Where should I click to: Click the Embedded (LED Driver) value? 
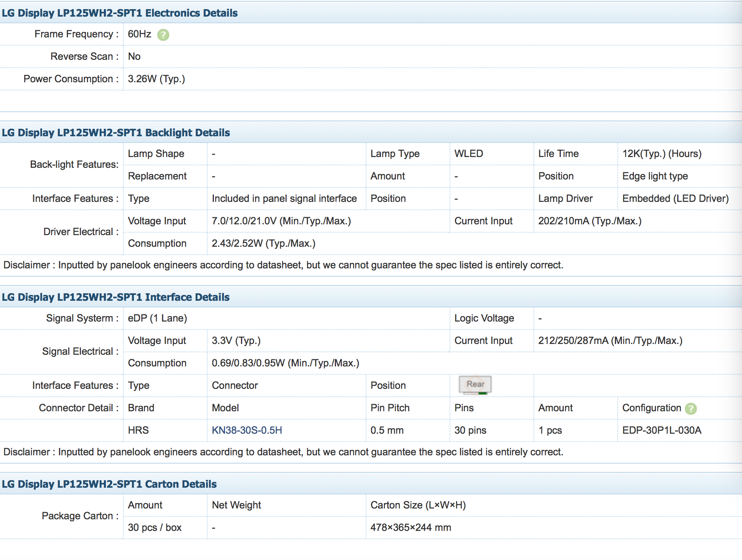point(676,199)
